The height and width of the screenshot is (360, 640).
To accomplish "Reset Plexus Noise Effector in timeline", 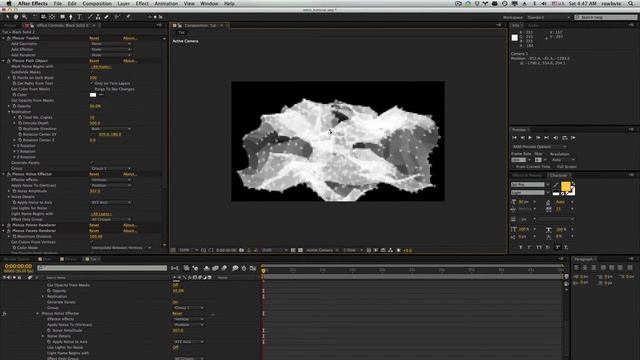I will tap(177, 313).
